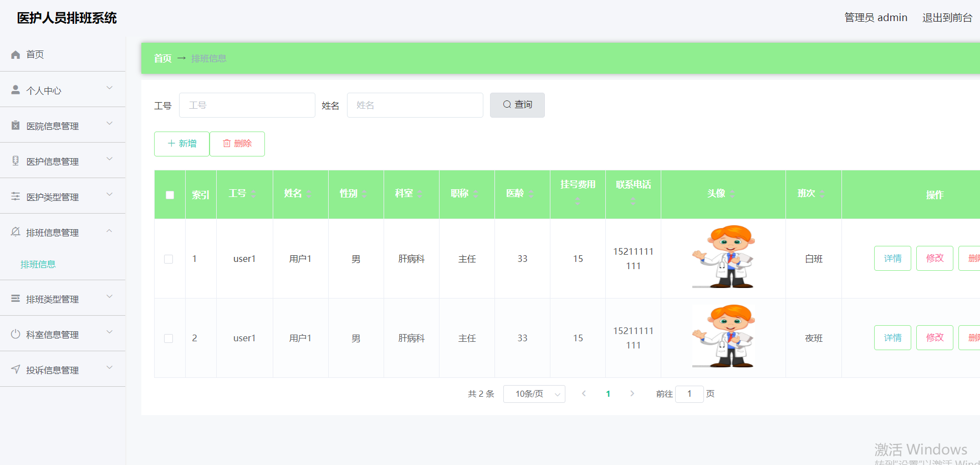Expand the 医护类型管理 menu chevron
This screenshot has width=980, height=465.
click(109, 194)
